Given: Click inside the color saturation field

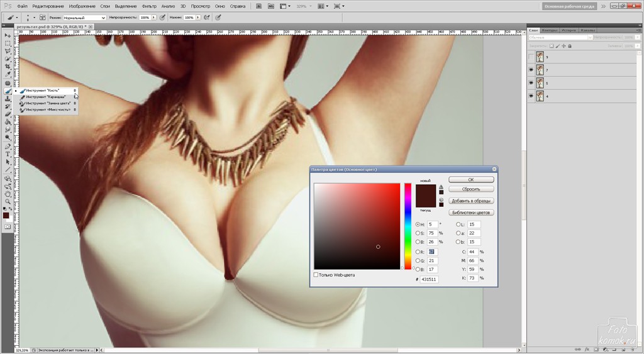Looking at the screenshot, I should pyautogui.click(x=357, y=226).
